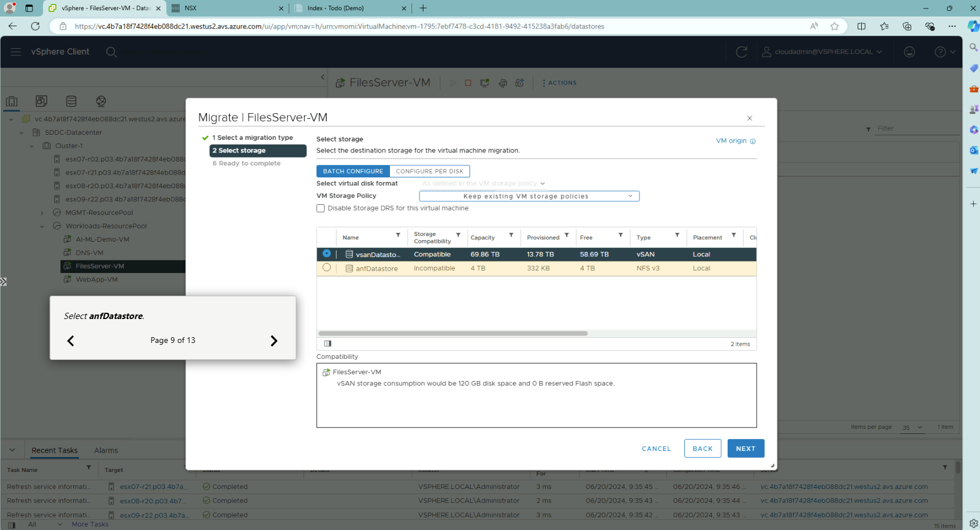Go to wizard step Select a migration type
Image resolution: width=980 pixels, height=530 pixels.
tap(253, 138)
